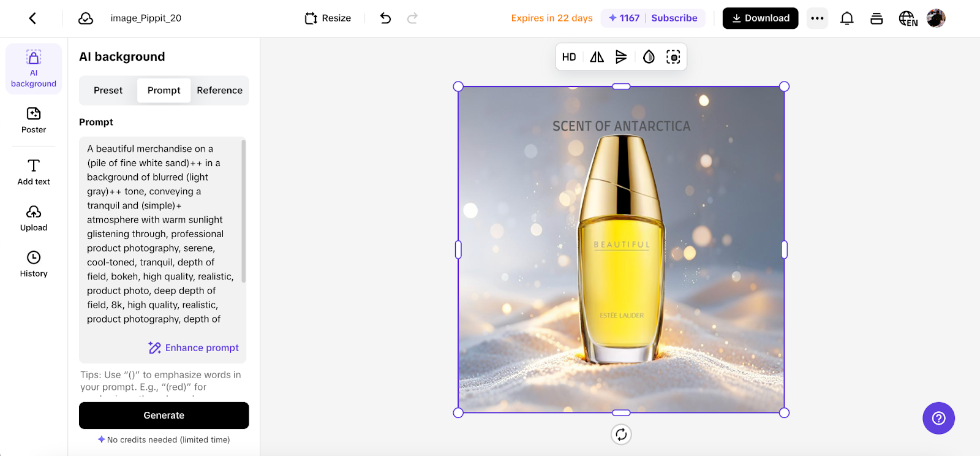Open the opacity droplet tool

(x=649, y=57)
